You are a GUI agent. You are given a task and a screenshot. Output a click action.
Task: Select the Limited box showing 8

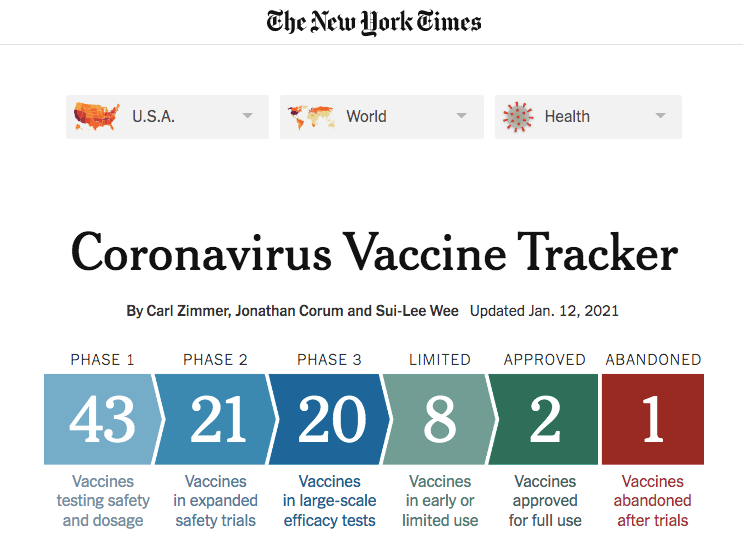[440, 419]
